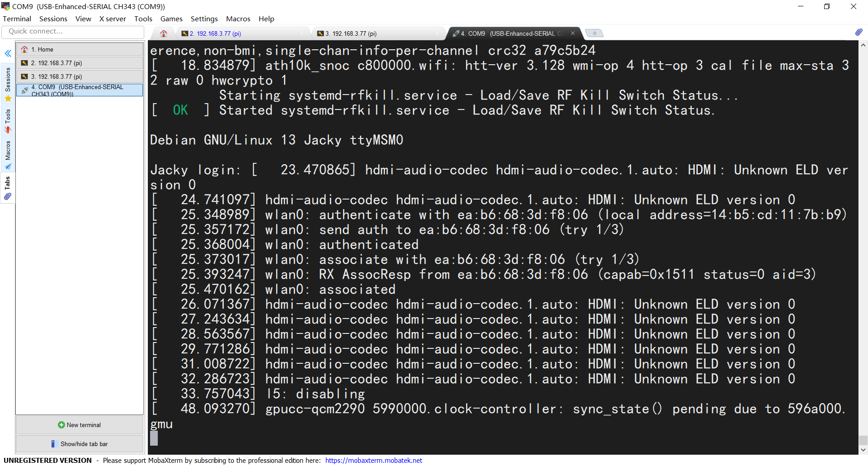
Task: Collapse the sidebar with double chevron
Action: point(8,53)
